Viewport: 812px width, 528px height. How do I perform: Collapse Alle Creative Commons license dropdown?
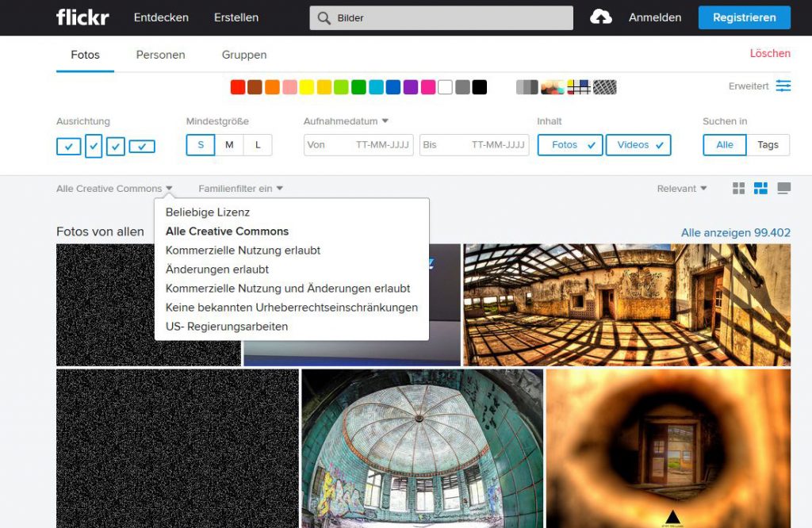point(114,189)
